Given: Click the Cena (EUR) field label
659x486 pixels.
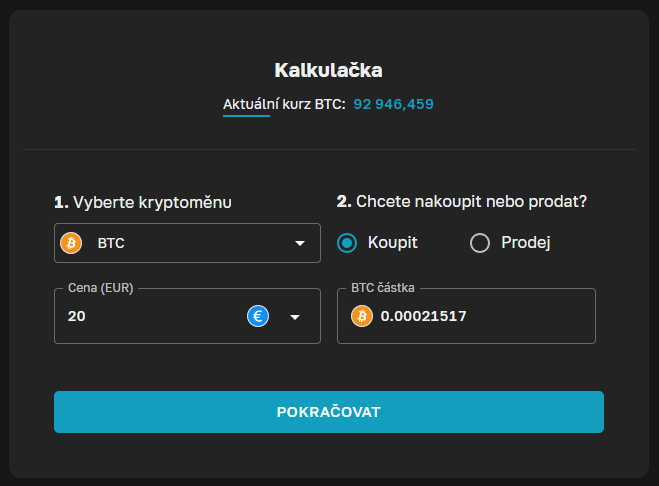Looking at the screenshot, I should click(x=100, y=288).
